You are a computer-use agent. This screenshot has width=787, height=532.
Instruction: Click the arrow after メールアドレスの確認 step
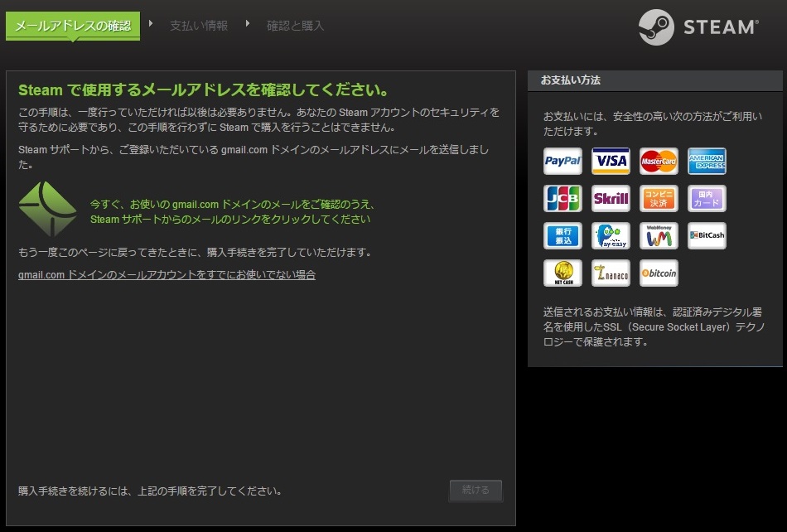pyautogui.click(x=151, y=23)
